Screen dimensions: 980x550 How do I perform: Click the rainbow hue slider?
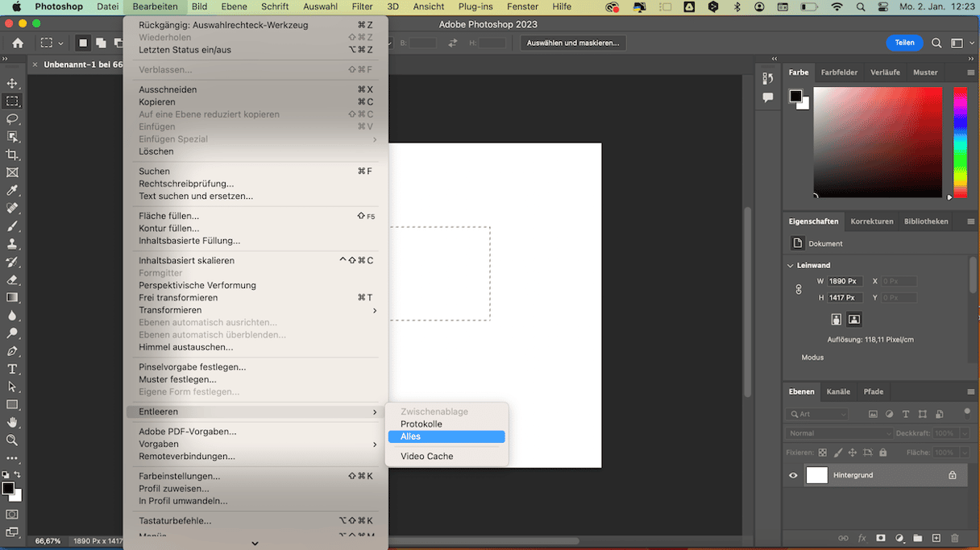click(960, 142)
